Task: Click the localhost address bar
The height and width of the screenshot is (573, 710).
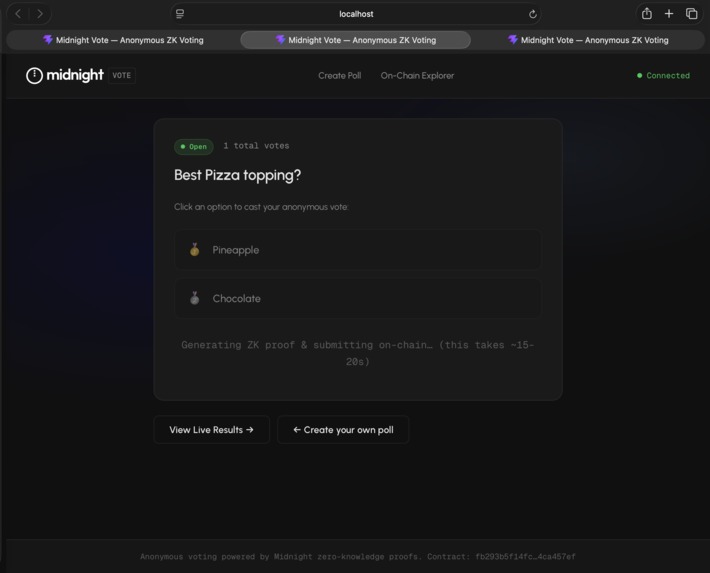Action: [x=356, y=14]
